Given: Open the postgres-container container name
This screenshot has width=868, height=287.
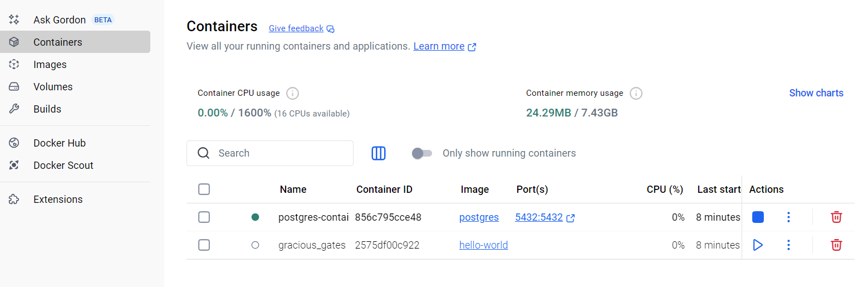Looking at the screenshot, I should 313,217.
